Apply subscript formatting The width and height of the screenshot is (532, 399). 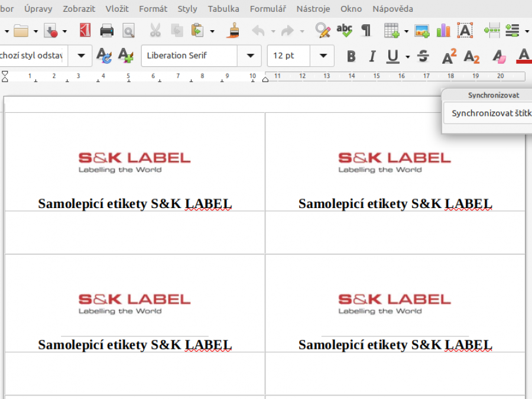pyautogui.click(x=472, y=56)
